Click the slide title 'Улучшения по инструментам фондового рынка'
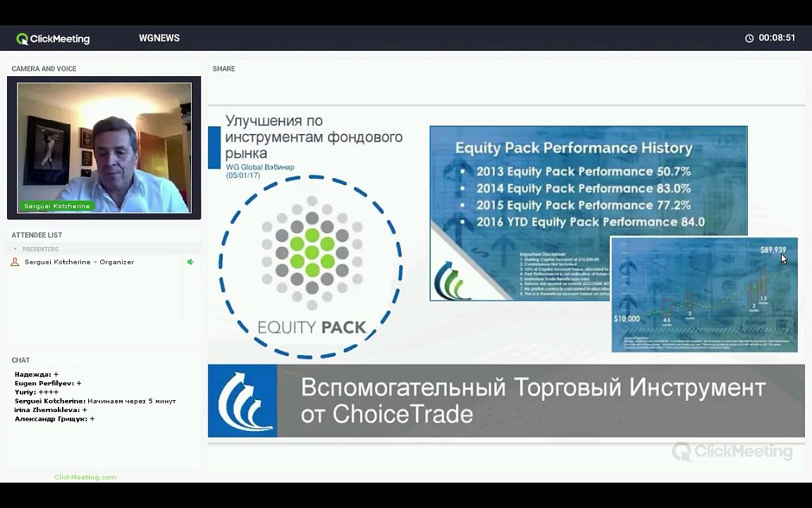 tap(314, 137)
